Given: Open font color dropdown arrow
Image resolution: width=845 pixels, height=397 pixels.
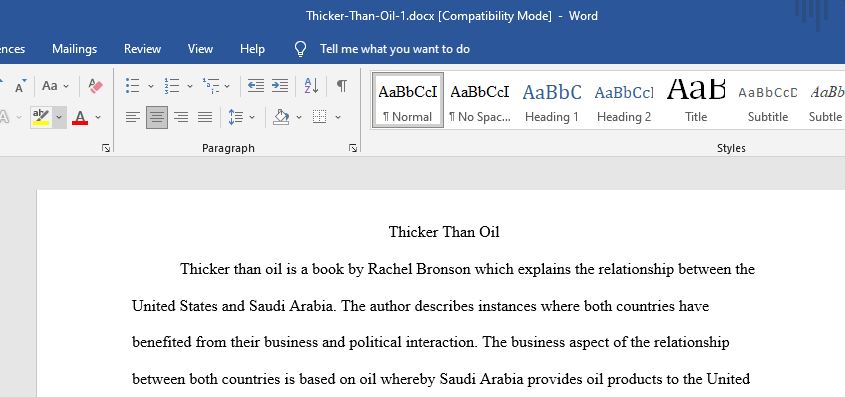Looking at the screenshot, I should click(98, 117).
